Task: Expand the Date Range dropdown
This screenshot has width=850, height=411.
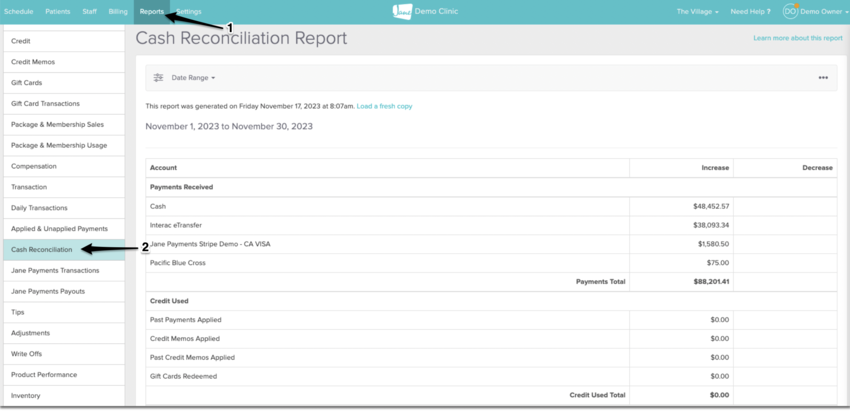Action: (x=193, y=77)
